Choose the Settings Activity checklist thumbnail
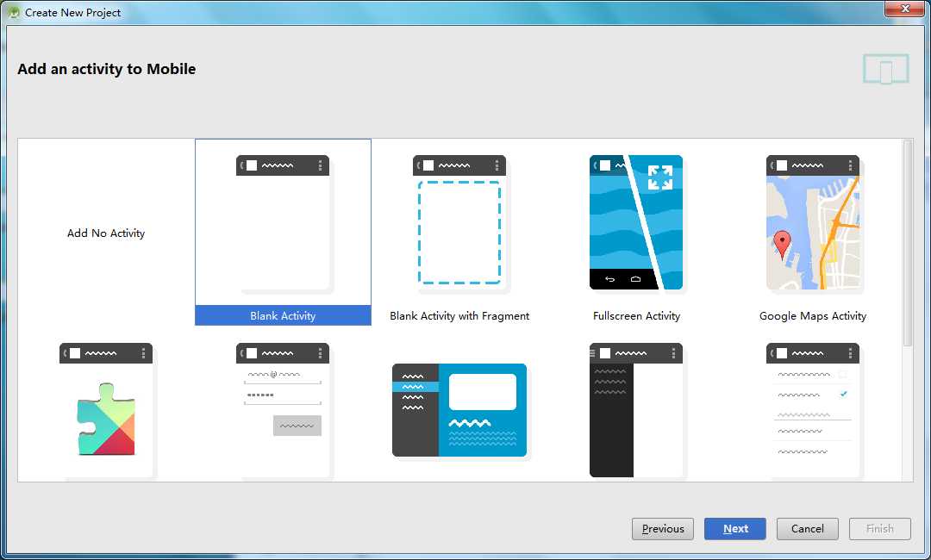Screen dimensions: 931x560 813,410
